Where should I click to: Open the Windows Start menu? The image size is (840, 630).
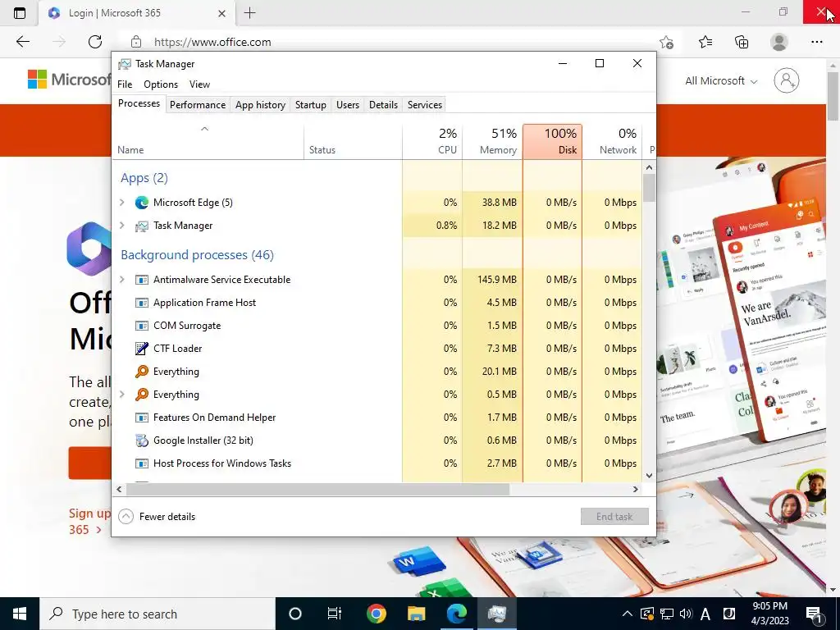pos(20,614)
